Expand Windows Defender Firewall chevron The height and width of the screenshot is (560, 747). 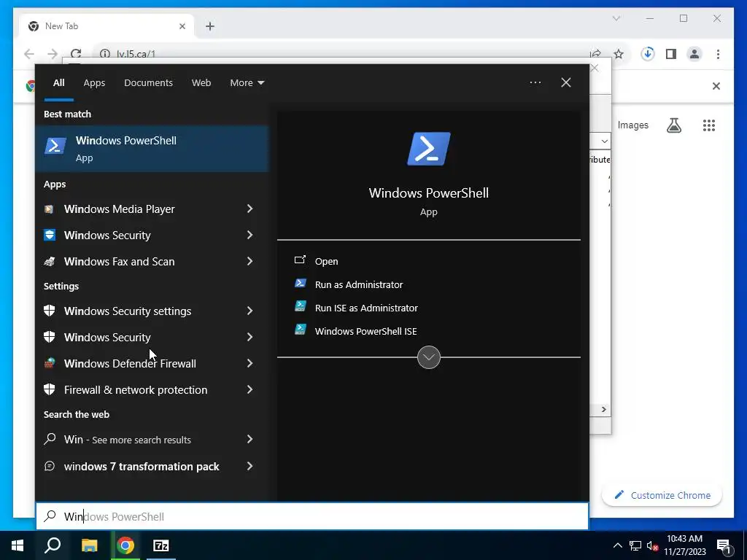249,363
